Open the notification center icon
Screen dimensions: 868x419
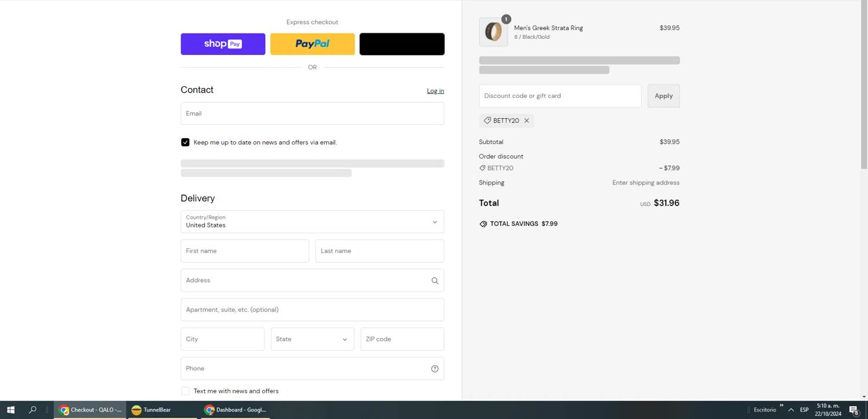click(x=854, y=410)
